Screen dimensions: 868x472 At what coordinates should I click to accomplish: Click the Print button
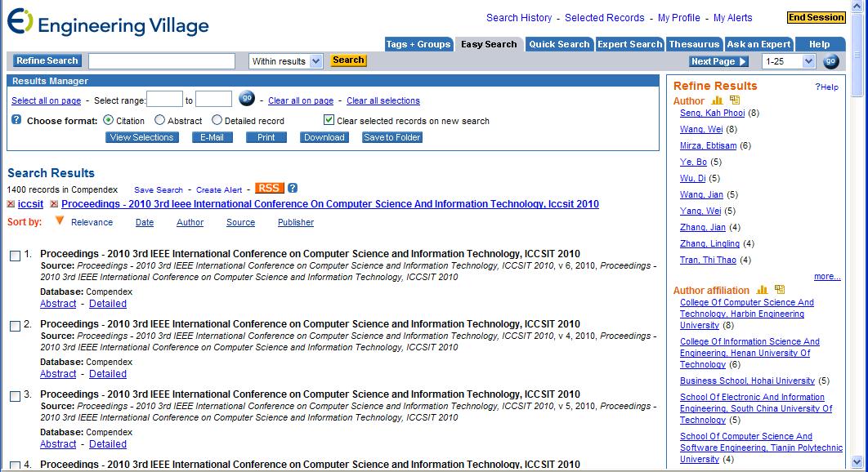(266, 137)
